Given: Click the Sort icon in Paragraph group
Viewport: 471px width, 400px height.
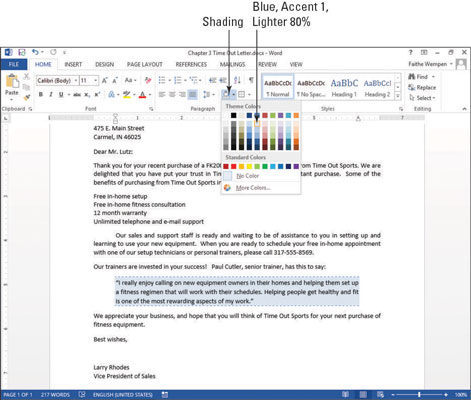Looking at the screenshot, I should coord(237,80).
